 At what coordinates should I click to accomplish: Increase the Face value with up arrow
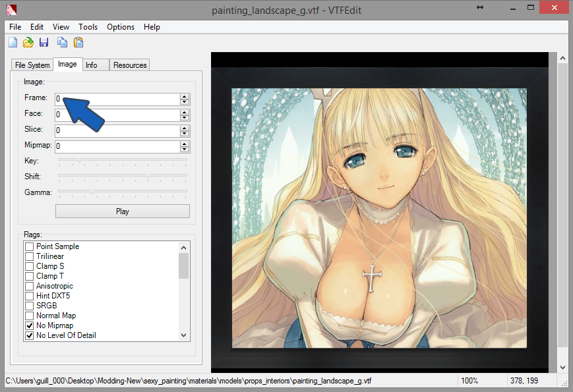point(185,112)
